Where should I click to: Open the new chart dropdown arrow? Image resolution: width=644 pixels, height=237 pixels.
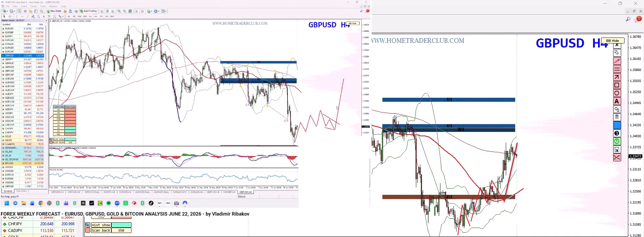click(x=7, y=11)
